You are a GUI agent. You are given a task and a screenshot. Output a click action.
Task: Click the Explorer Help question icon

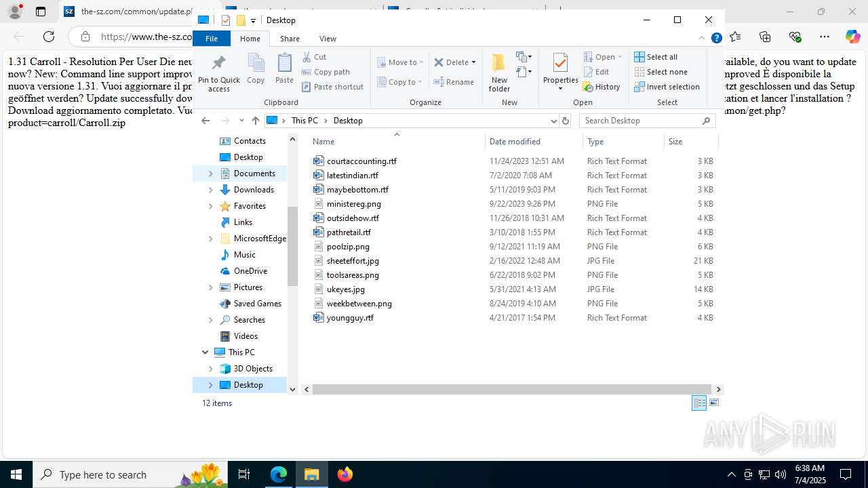pyautogui.click(x=716, y=39)
